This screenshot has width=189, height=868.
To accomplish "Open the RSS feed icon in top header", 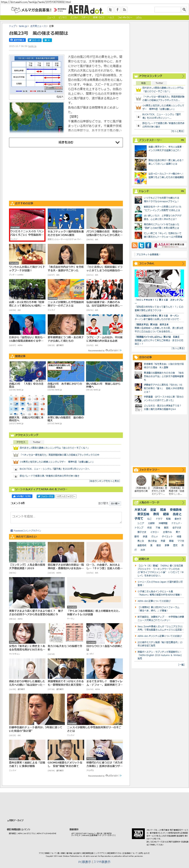I will tap(124, 10).
